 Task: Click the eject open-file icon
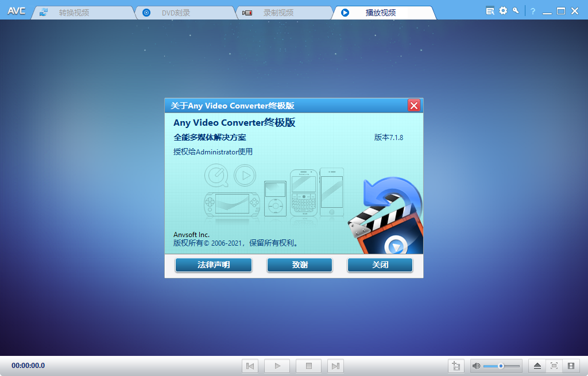pyautogui.click(x=537, y=366)
